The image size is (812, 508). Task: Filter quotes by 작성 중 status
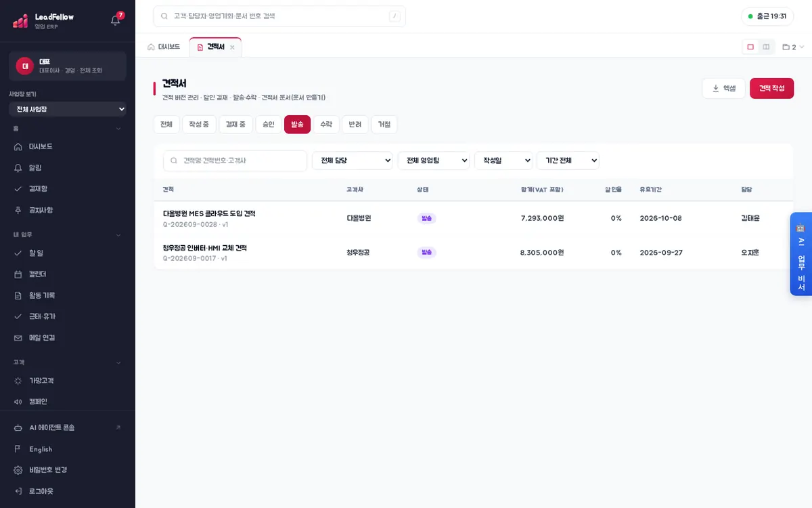click(x=199, y=125)
